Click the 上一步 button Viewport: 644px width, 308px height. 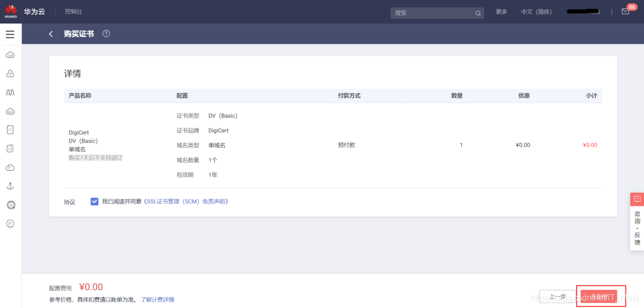[x=557, y=297]
